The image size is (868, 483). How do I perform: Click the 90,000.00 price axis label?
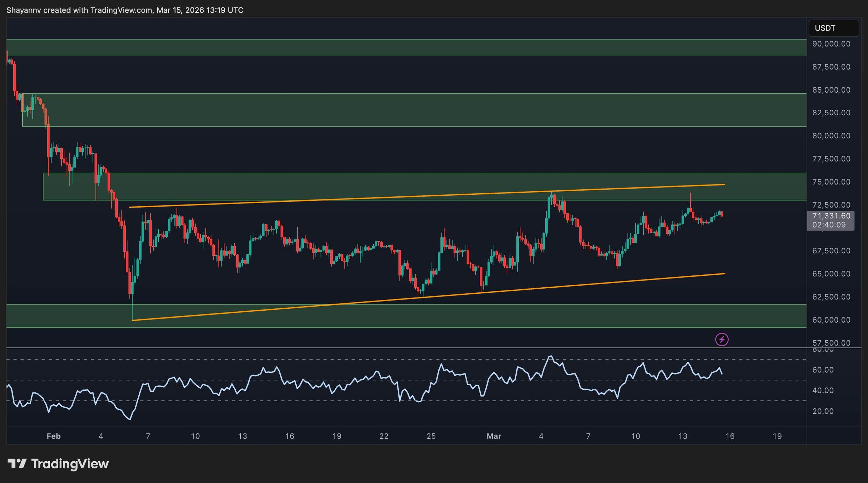coord(831,44)
